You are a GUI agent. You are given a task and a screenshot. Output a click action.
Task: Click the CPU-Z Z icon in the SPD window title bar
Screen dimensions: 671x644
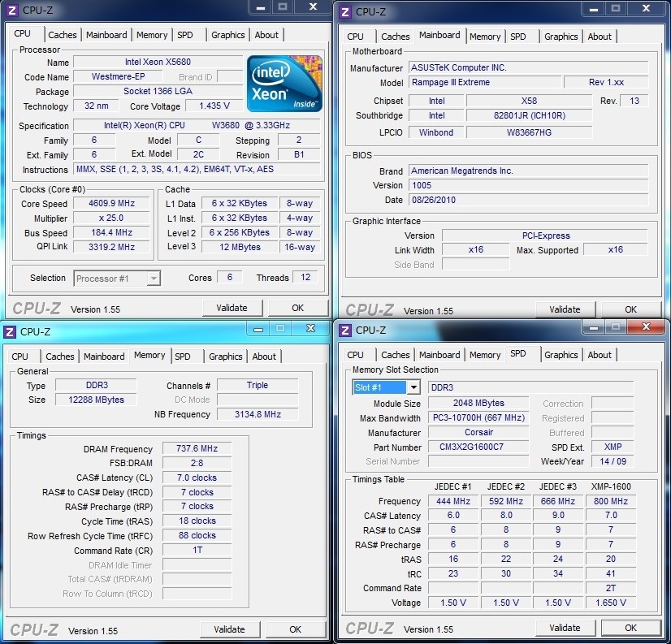[x=345, y=330]
